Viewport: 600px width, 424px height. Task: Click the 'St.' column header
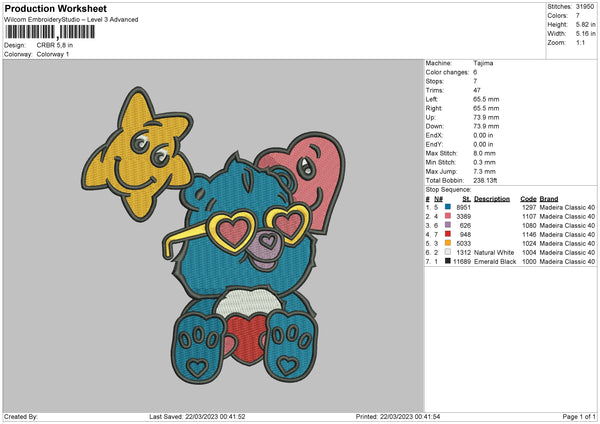coord(466,199)
